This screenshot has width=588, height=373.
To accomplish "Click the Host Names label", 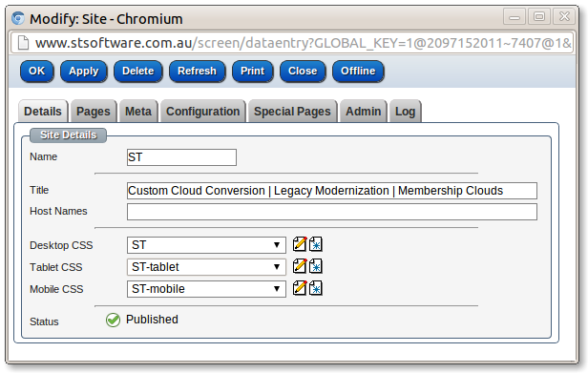I will point(58,211).
